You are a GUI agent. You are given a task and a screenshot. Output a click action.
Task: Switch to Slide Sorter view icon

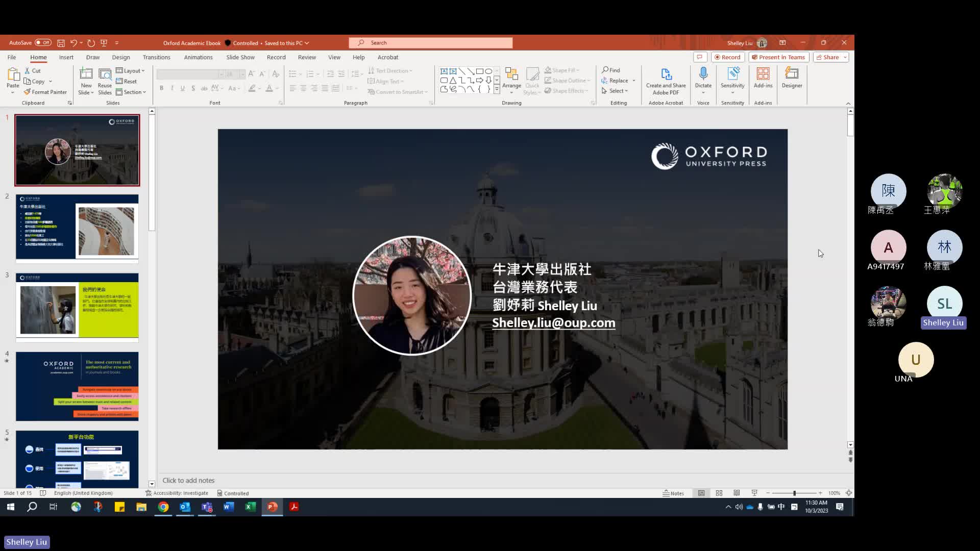[x=719, y=493]
